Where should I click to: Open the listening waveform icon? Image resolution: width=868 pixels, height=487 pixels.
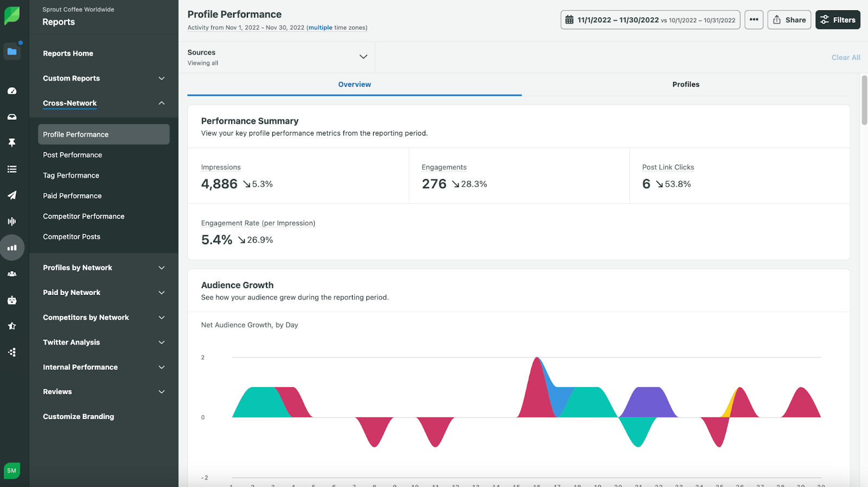point(12,221)
